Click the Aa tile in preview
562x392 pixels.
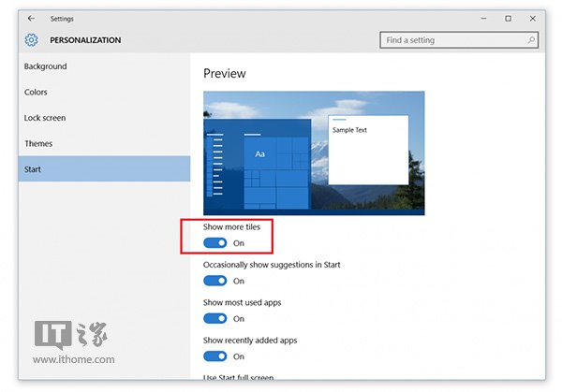[259, 153]
